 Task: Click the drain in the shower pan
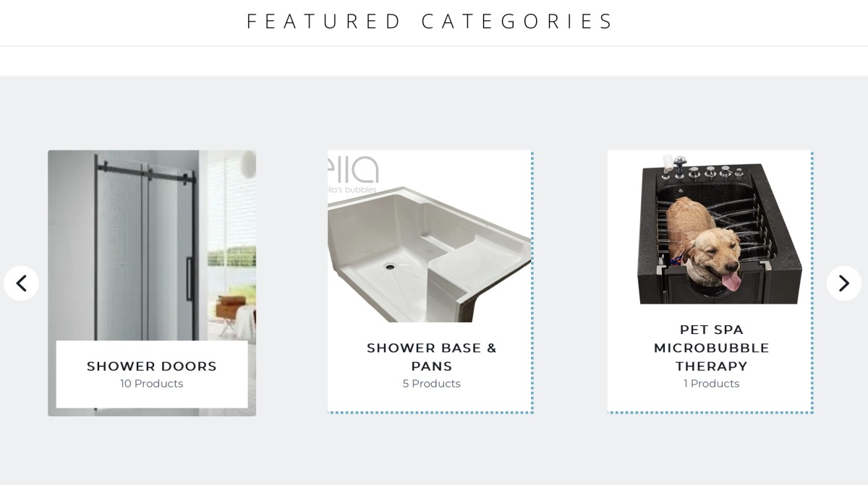(390, 266)
